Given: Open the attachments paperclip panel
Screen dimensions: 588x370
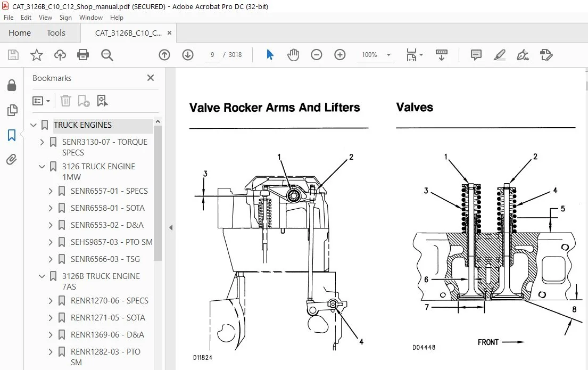Looking at the screenshot, I should (12, 160).
